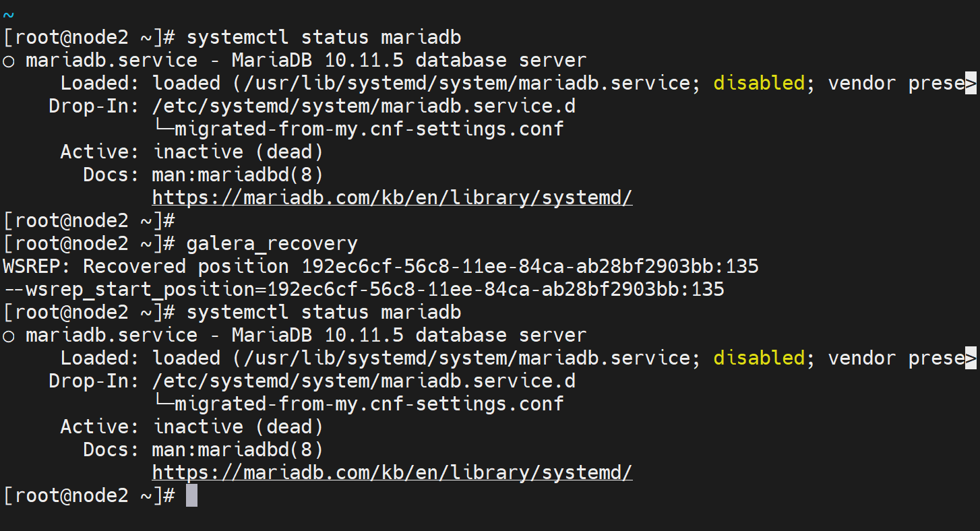Click the hollow status circle in the first mariadb.service output

click(x=9, y=61)
